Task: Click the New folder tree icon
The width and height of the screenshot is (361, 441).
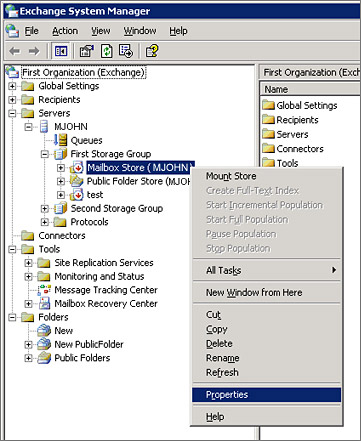Action: click(44, 330)
